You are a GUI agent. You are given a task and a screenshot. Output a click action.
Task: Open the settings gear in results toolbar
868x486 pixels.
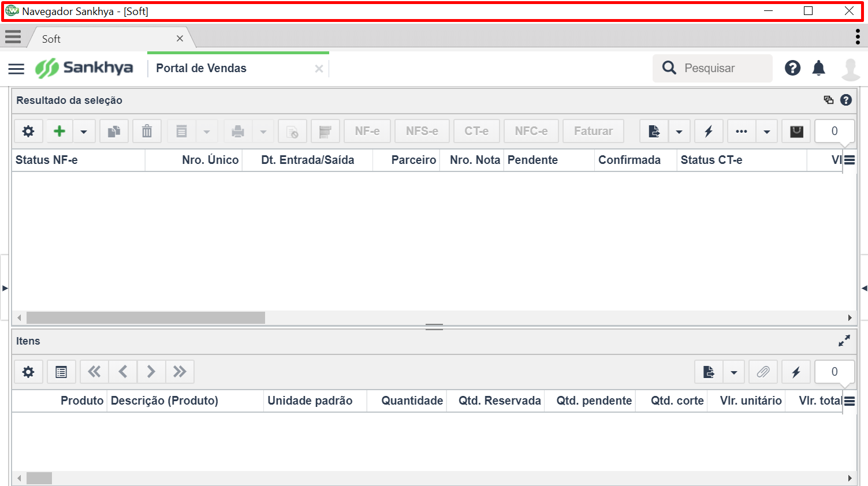(28, 131)
